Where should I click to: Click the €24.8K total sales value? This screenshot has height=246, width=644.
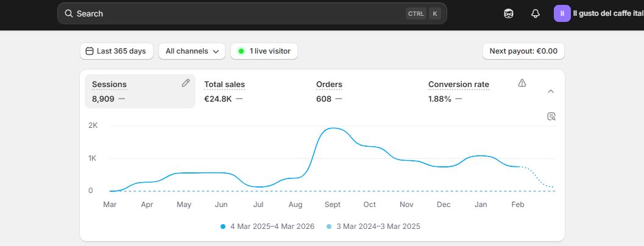(x=218, y=99)
